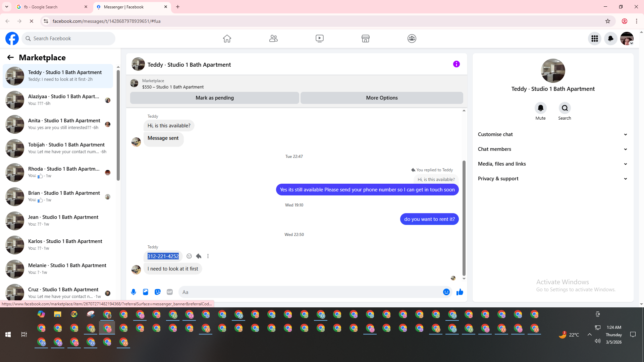Expand Media, files and links section
The height and width of the screenshot is (362, 644).
(553, 164)
